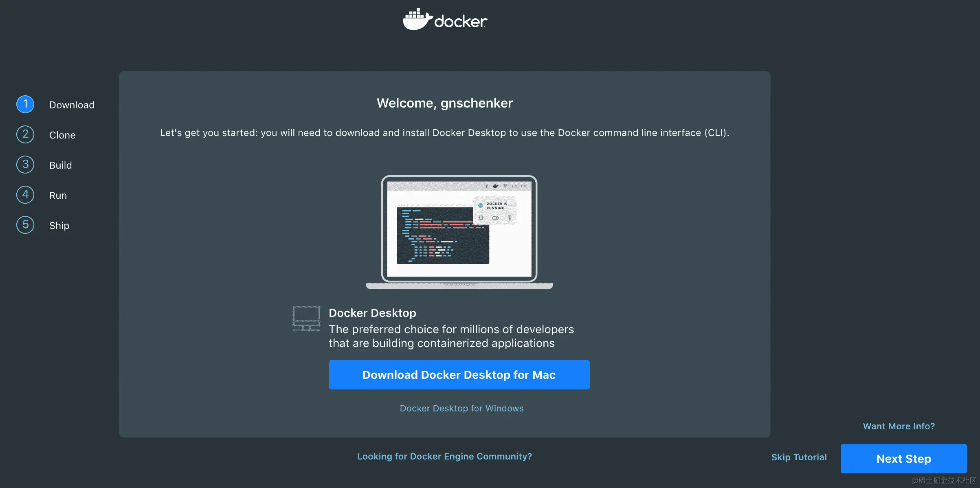Open the Want More Info link
Image resolution: width=980 pixels, height=488 pixels.
pos(899,426)
